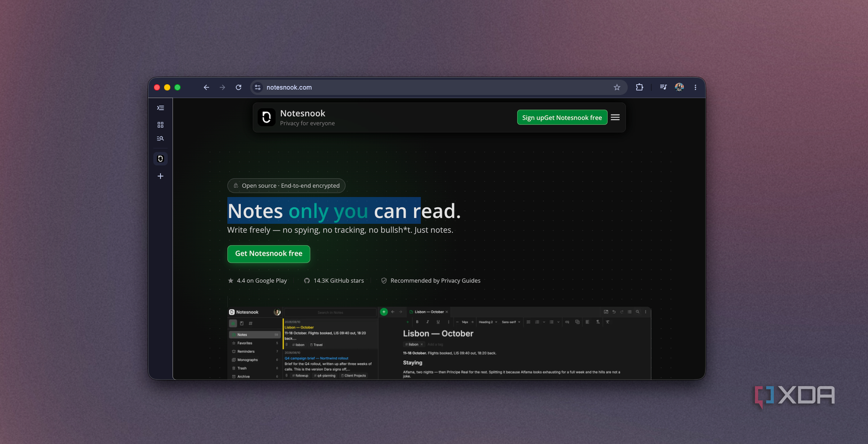This screenshot has width=868, height=444.
Task: Click the 14.3K GitHub stars link
Action: 334,280
